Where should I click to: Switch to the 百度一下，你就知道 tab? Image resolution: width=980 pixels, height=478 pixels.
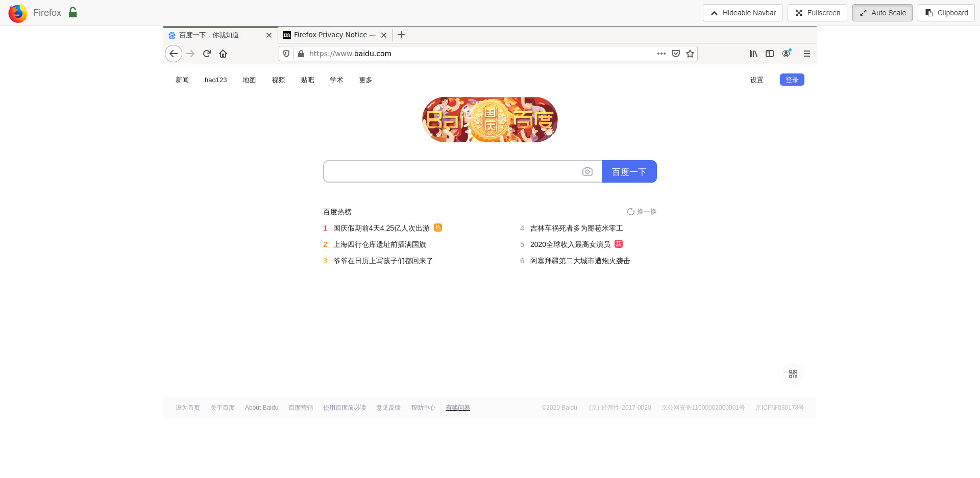pyautogui.click(x=220, y=35)
